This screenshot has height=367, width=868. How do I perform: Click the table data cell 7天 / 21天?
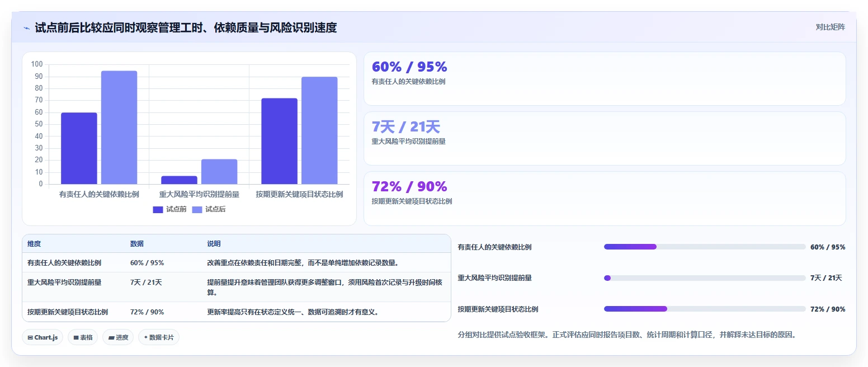pos(146,283)
